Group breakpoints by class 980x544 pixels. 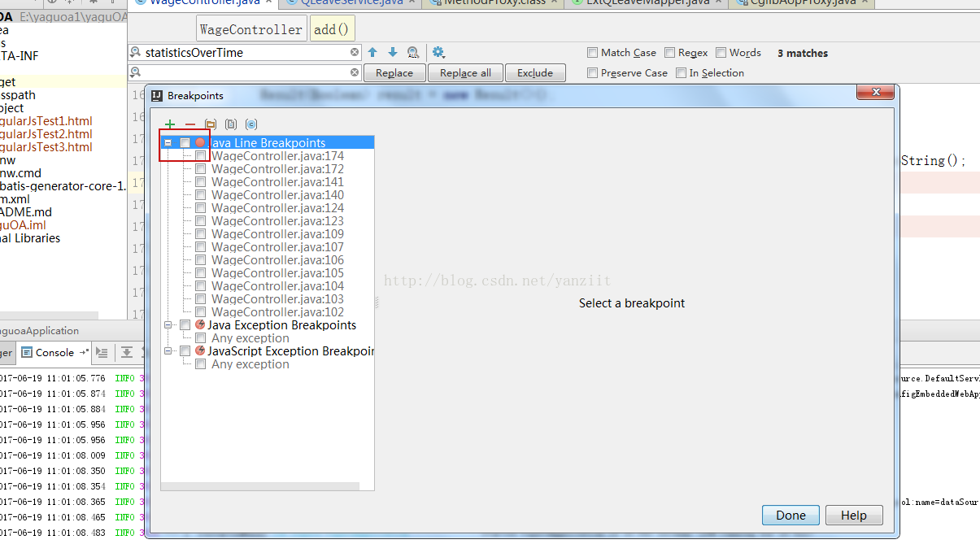click(x=251, y=124)
